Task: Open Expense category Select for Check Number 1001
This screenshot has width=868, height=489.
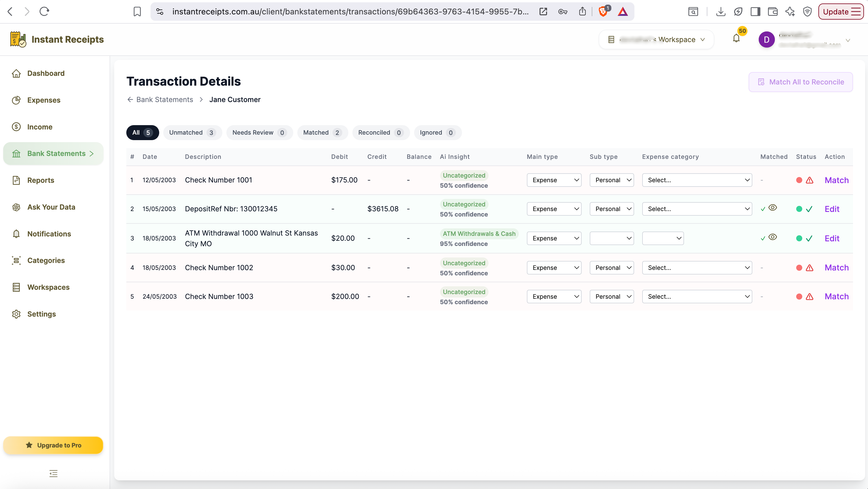Action: pos(697,180)
